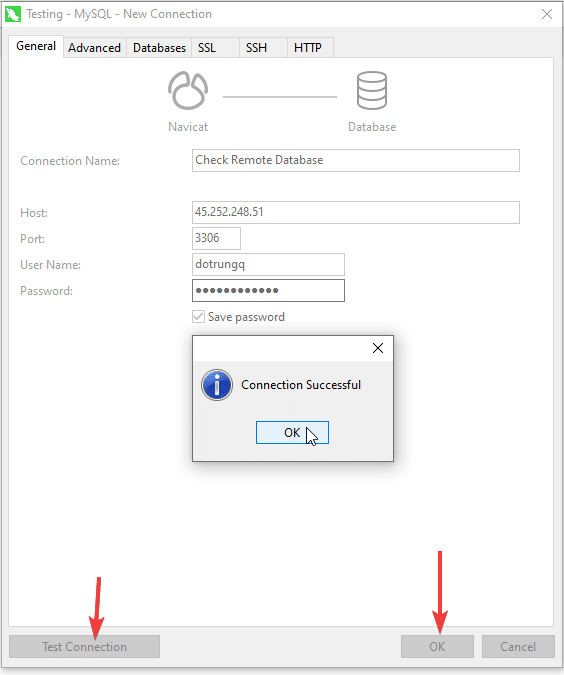Click the 'Host:' label
This screenshot has height=675, width=564.
pyautogui.click(x=34, y=213)
